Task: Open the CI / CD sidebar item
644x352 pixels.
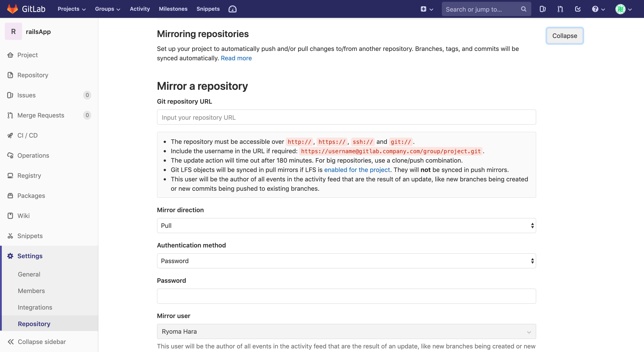Action: click(x=28, y=135)
